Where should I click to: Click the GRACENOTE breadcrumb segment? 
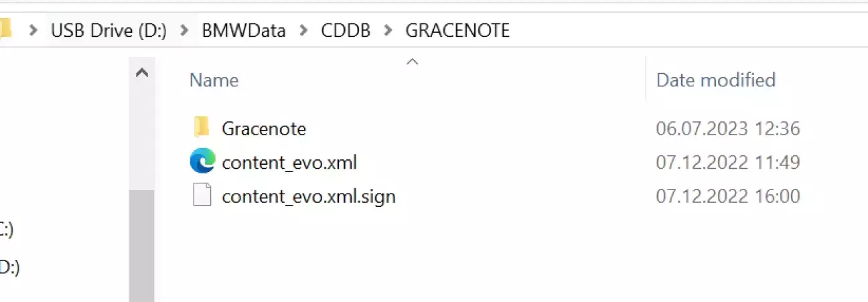click(x=457, y=31)
